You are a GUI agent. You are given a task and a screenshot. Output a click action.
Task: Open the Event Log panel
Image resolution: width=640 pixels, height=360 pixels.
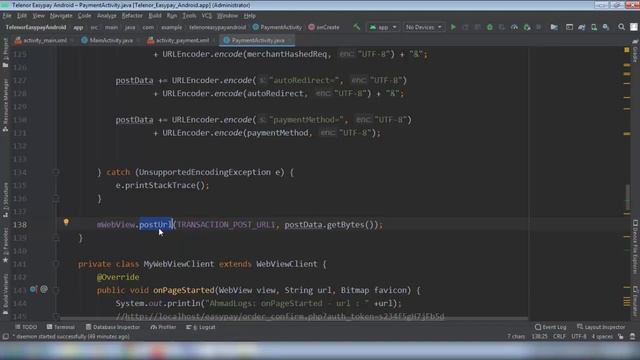pyautogui.click(x=551, y=327)
